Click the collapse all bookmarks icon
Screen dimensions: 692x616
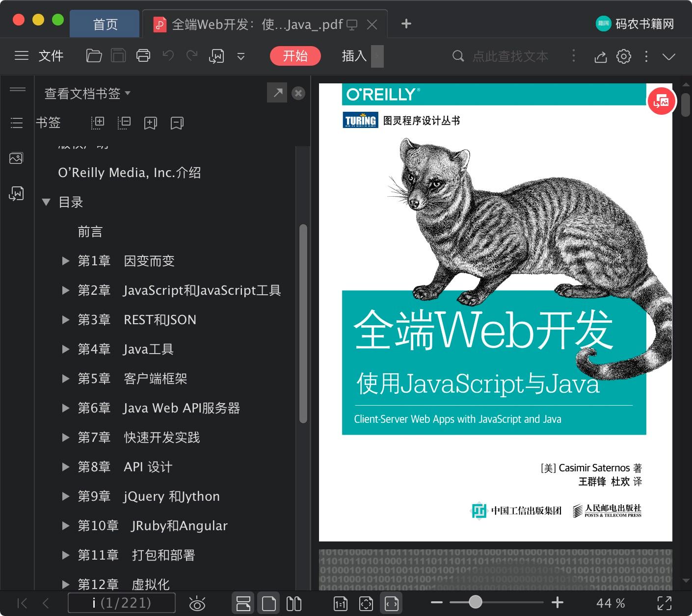coord(124,123)
